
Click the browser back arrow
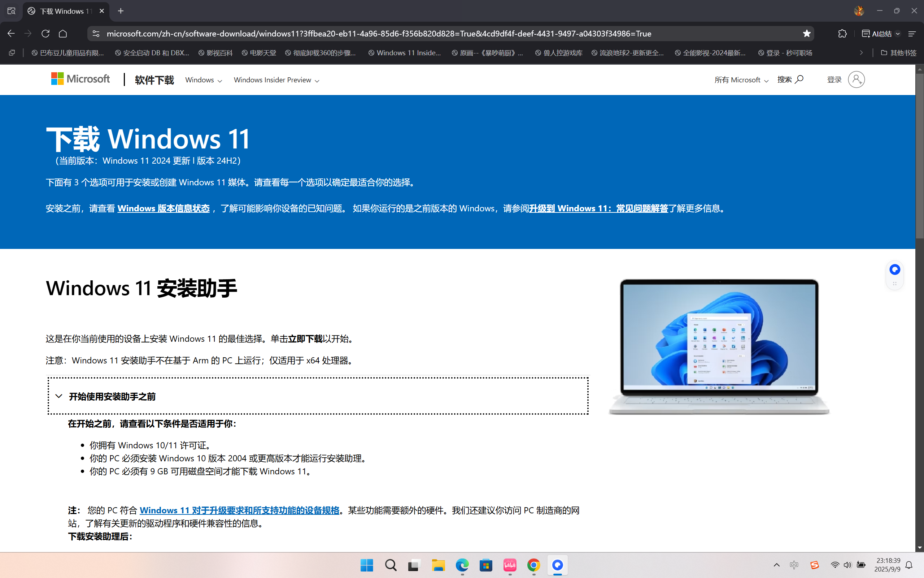pyautogui.click(x=11, y=34)
